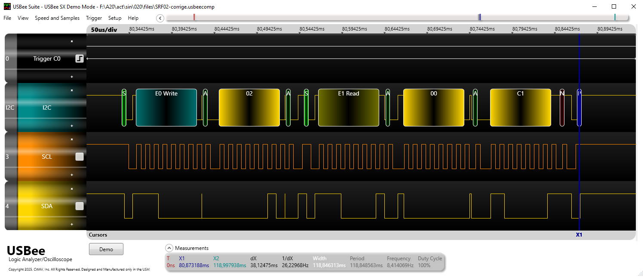Click the x icon on SCL channel

(x=72, y=139)
